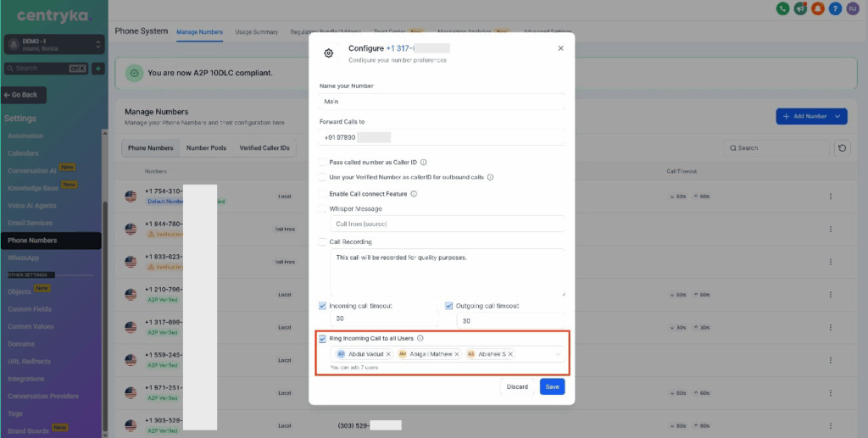Image resolution: width=868 pixels, height=438 pixels.
Task: Remove Abdul Vadud from ring users
Action: [x=388, y=354]
